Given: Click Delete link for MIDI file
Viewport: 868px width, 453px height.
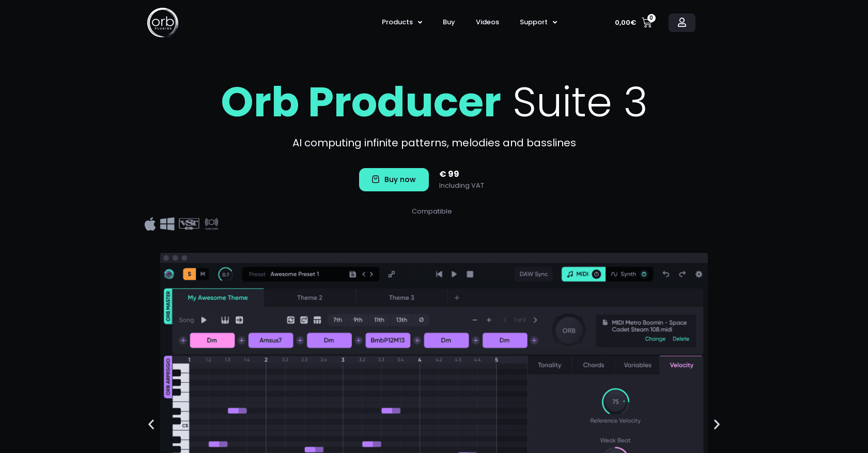Looking at the screenshot, I should click(x=681, y=339).
